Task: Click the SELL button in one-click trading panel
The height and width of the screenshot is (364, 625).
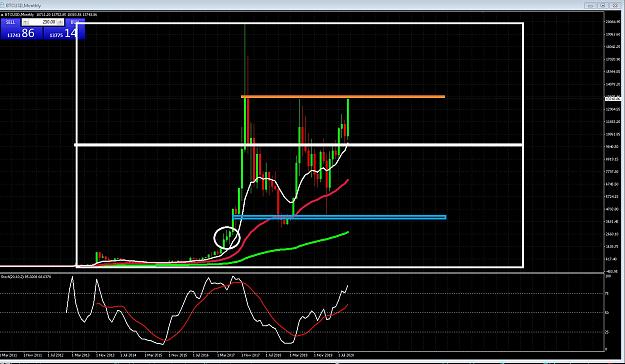Action: tap(11, 22)
